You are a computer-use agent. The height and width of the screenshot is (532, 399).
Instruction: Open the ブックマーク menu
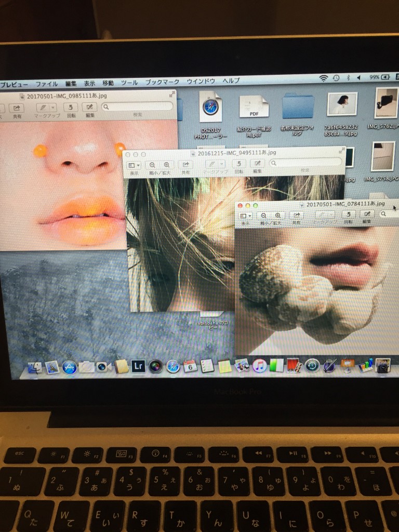(162, 82)
